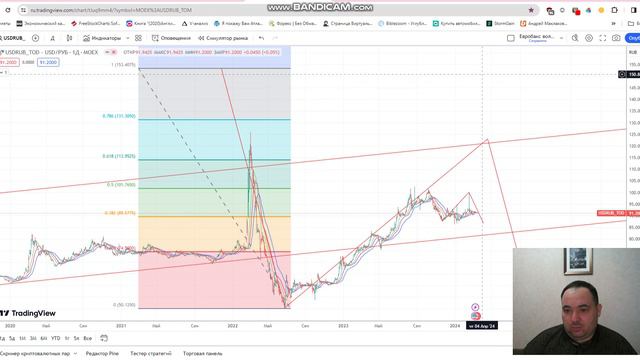Launch the Симулятор рынка replay mode
This screenshot has width=640, height=360.
[x=223, y=38]
